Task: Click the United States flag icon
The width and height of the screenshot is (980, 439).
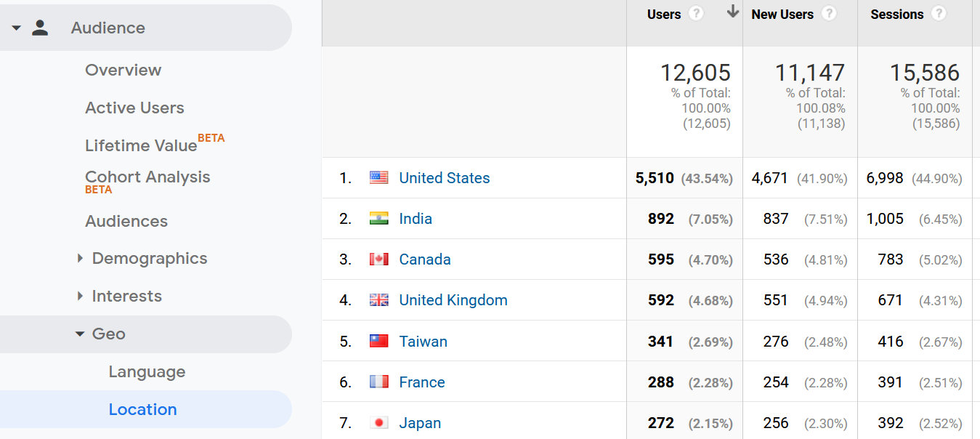Action: [378, 178]
